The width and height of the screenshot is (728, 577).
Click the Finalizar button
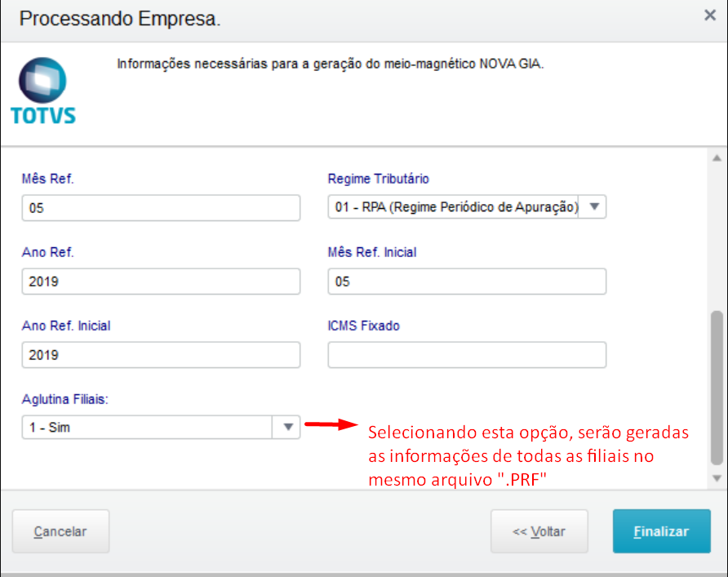pos(661,531)
